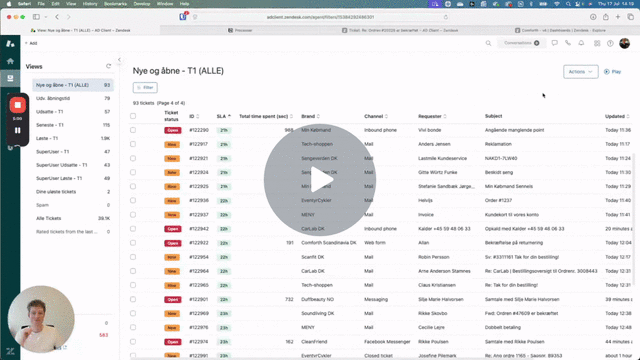Sort by the ID column header
Screen dimensions: 640x360
click(x=194, y=116)
